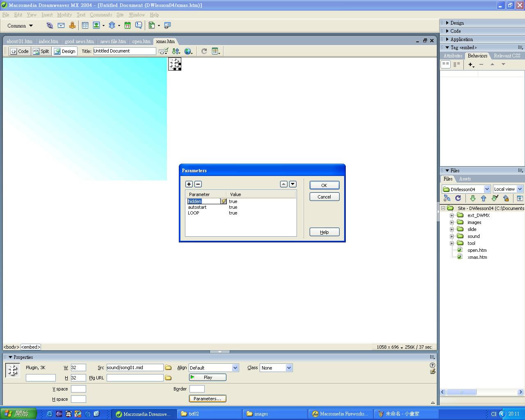This screenshot has width=525, height=420.
Task: Refresh the Files panel
Action: tap(458, 199)
